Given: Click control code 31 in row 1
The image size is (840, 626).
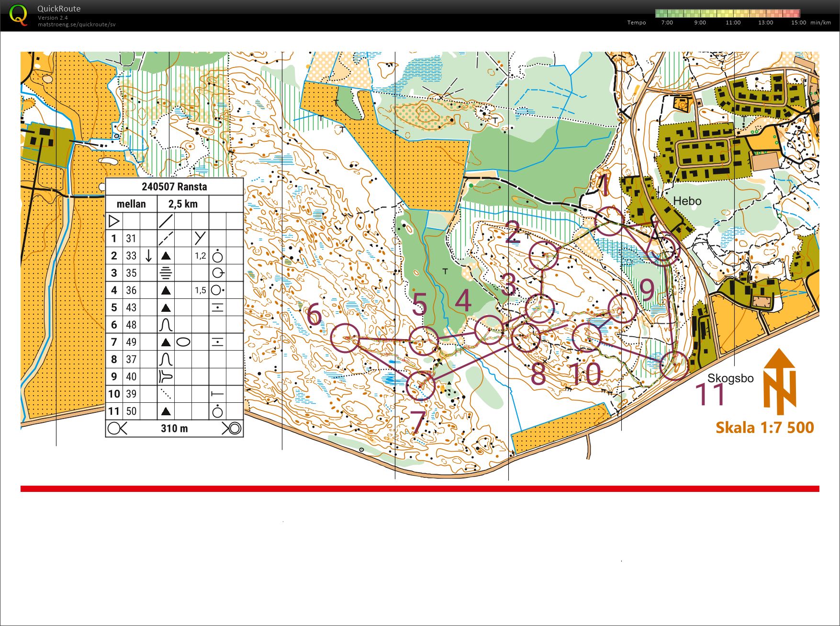Looking at the screenshot, I should pos(131,239).
